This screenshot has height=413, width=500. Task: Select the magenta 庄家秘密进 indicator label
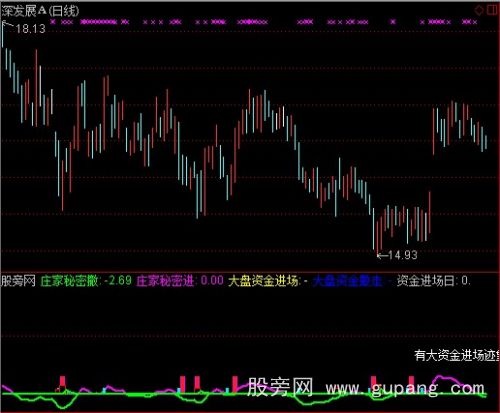pyautogui.click(x=180, y=281)
